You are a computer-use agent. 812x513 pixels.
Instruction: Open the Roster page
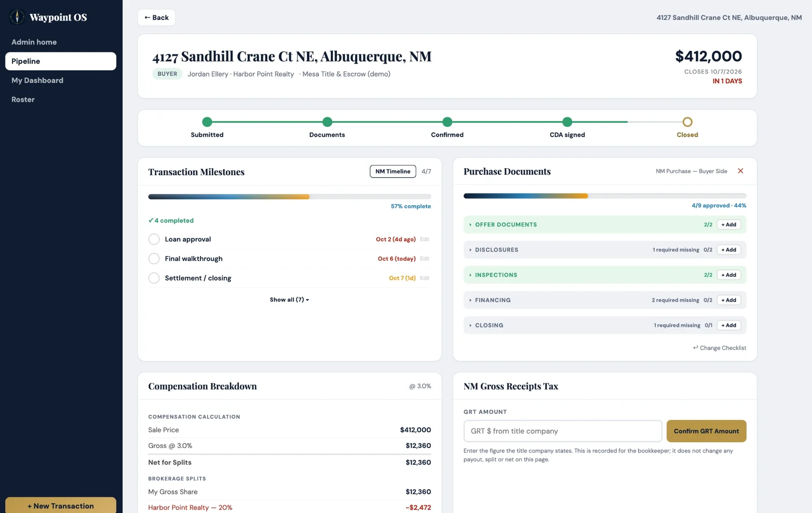coord(60,100)
